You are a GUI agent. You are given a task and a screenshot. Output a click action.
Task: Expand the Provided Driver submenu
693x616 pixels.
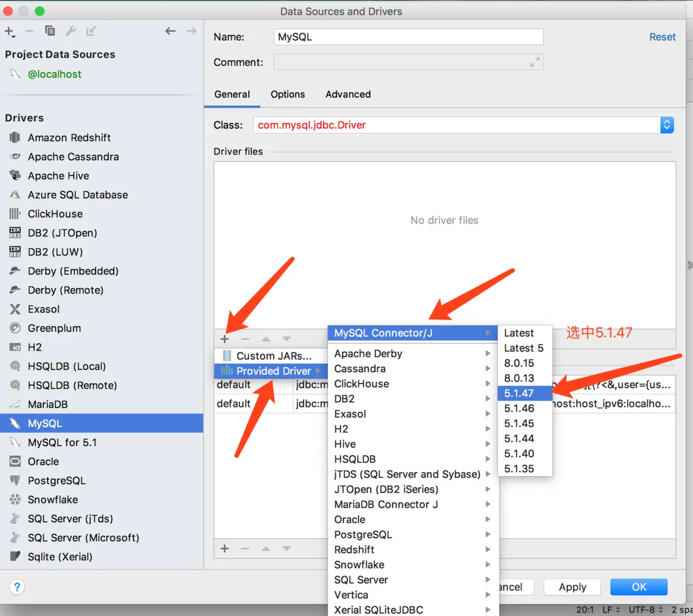click(271, 371)
